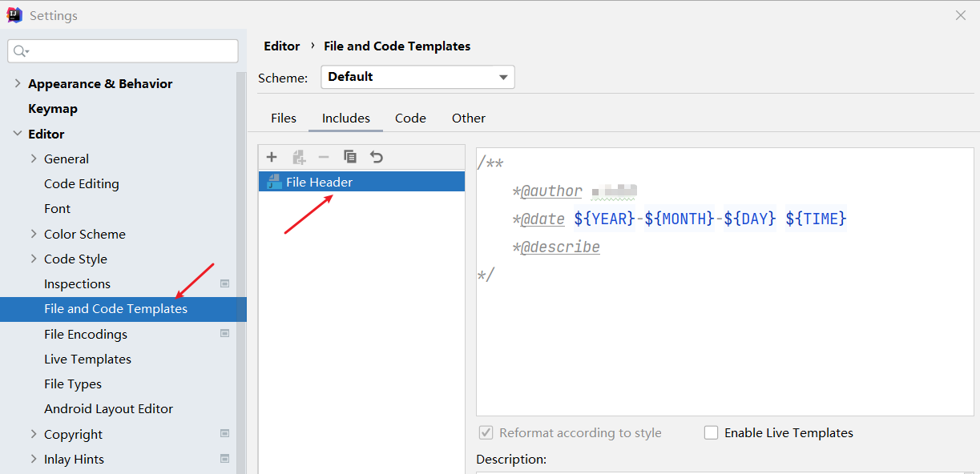Click the project-level icon beside Copyright
The width and height of the screenshot is (980, 474).
tap(225, 434)
